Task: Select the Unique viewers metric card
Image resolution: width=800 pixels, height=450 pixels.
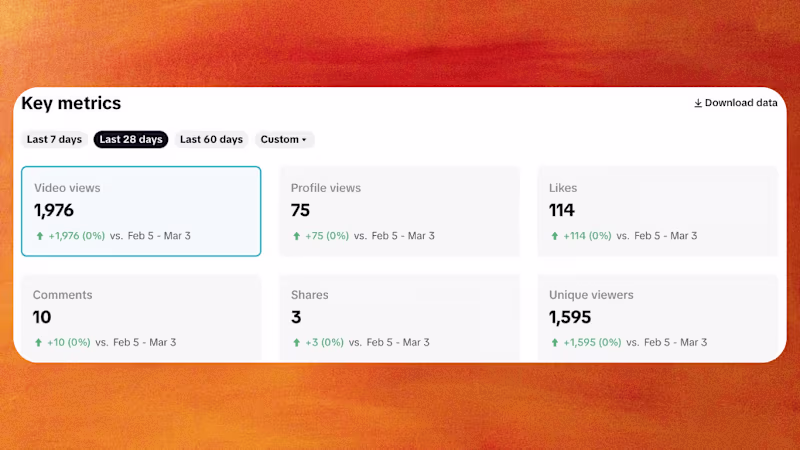Action: click(x=657, y=317)
